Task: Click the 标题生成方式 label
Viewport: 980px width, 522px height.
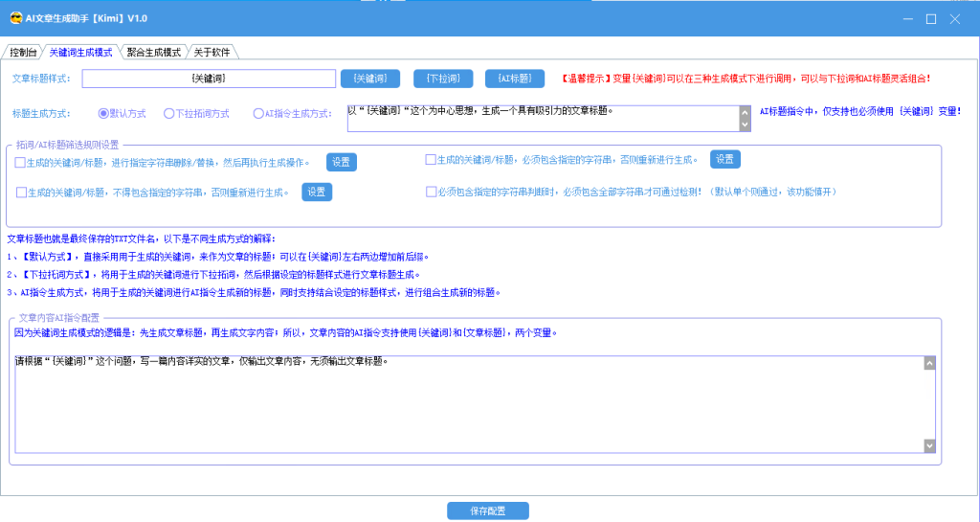Action: pos(41,114)
